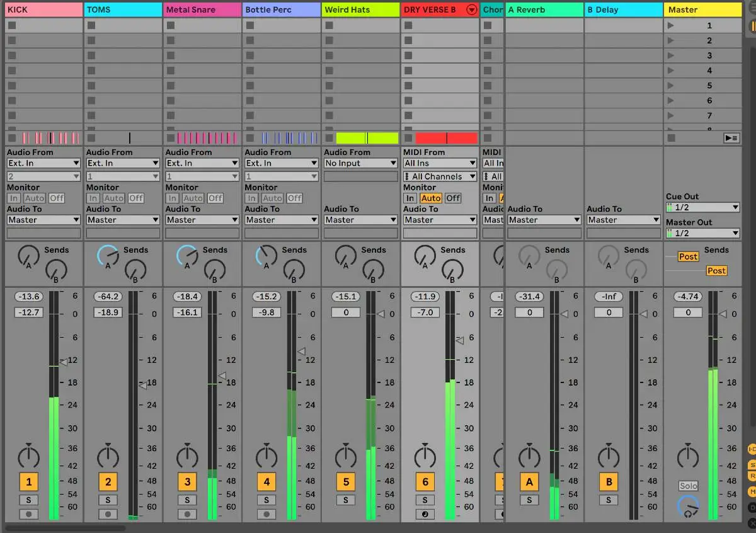Click the Send A knob on Metal Snare

(187, 255)
